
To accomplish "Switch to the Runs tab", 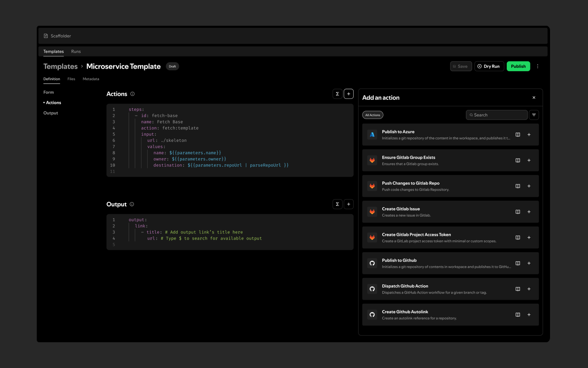I will point(76,52).
